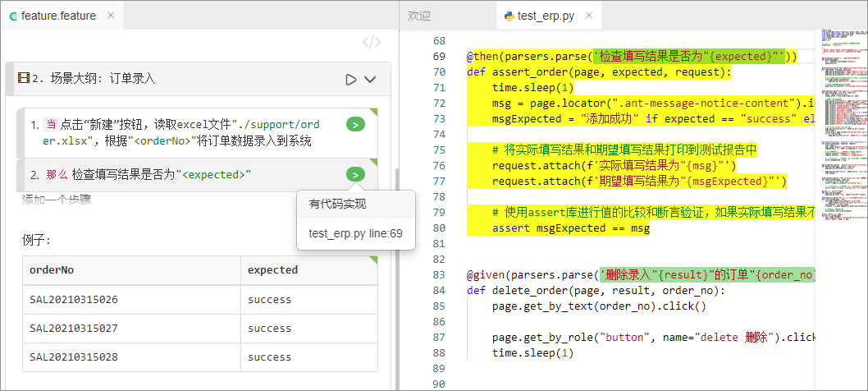Image resolution: width=868 pixels, height=391 pixels.
Task: Click comment 使用assert库 on line 79
Action: tap(653, 213)
